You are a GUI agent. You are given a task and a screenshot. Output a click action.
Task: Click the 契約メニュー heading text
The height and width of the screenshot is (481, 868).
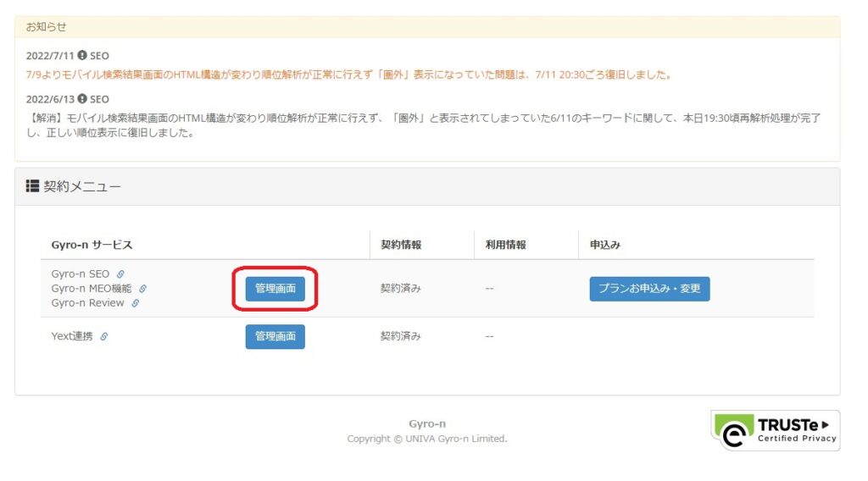click(82, 186)
